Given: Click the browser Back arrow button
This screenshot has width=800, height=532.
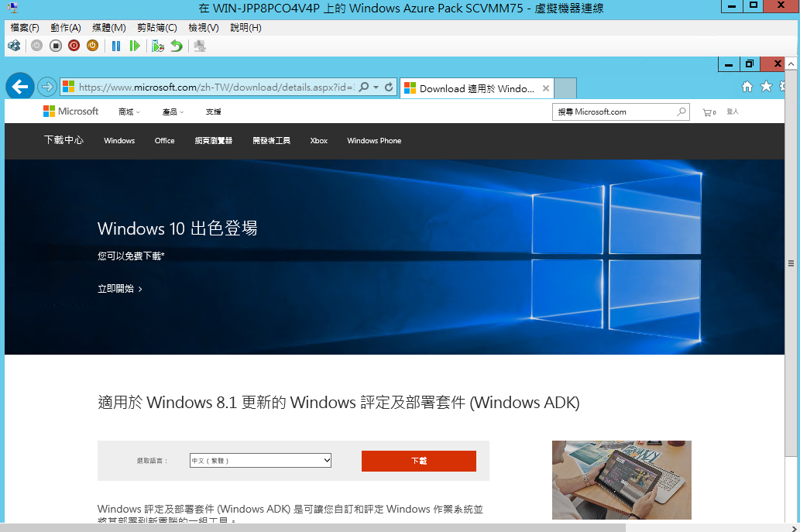Looking at the screenshot, I should pyautogui.click(x=20, y=87).
